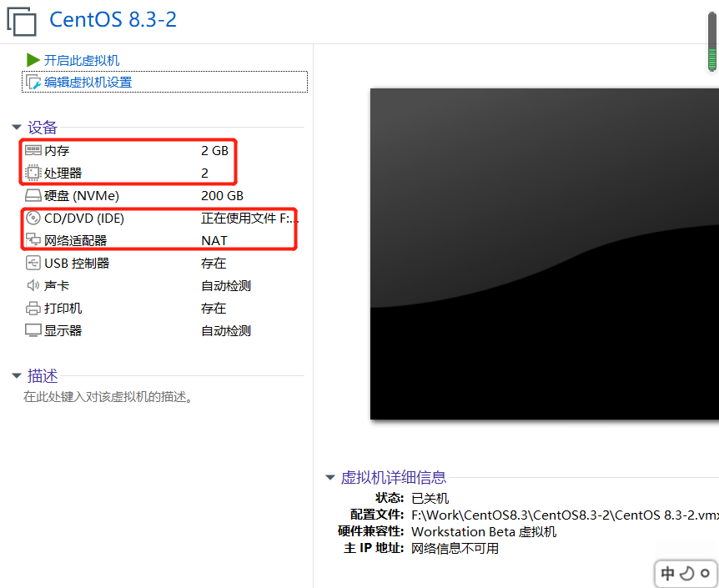
Task: Collapse the 虚拟机详细信息 section
Action: (330, 477)
